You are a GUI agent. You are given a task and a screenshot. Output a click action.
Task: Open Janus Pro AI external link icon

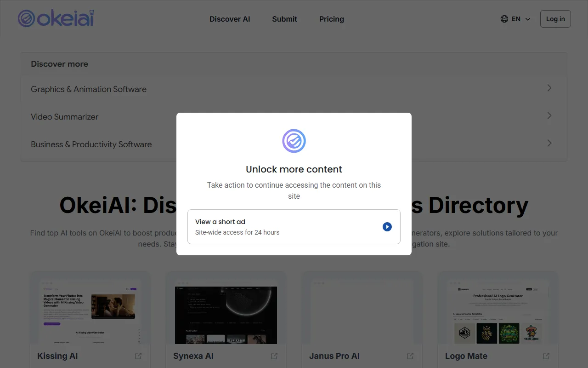tap(410, 356)
